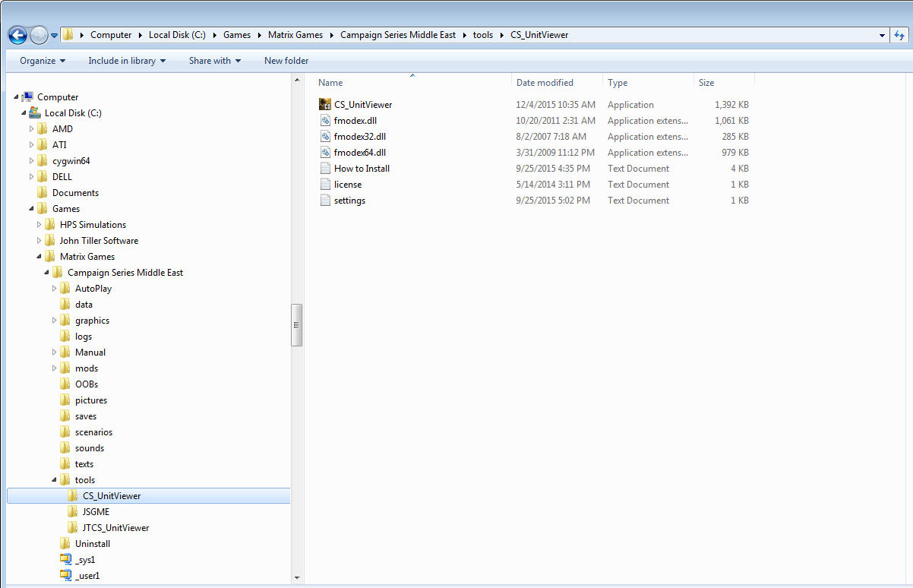Click Local Disk (C:) in address breadcrumb
The image size is (913, 588).
[x=178, y=35]
